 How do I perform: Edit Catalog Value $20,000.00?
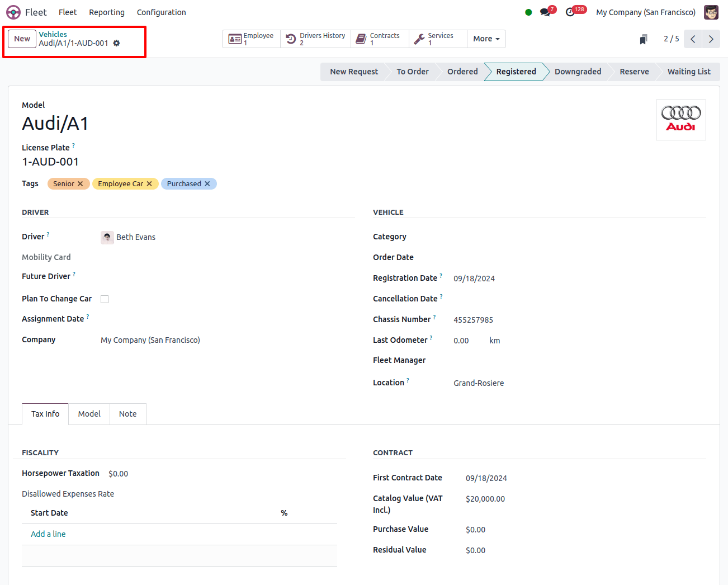[485, 499]
